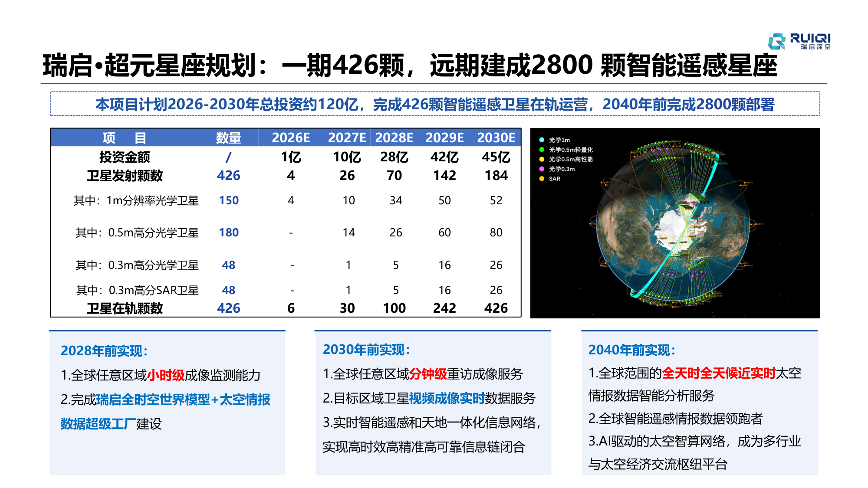Click the 142 value in 卫星发射颗数 row

(x=444, y=176)
